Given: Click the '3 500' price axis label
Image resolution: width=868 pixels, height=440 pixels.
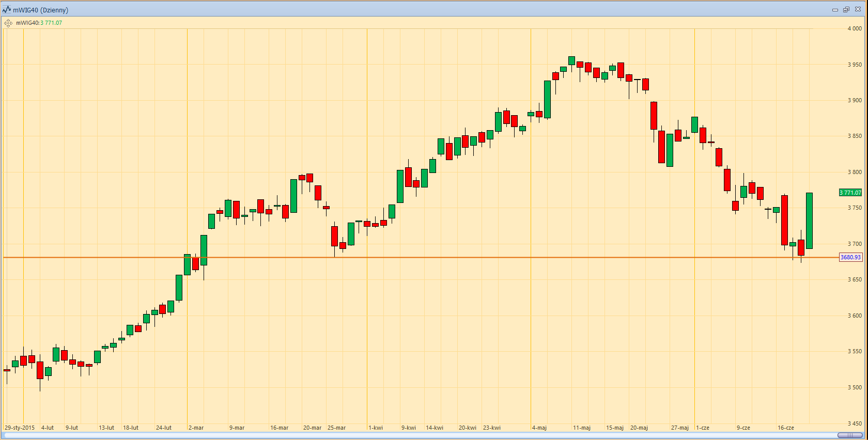Looking at the screenshot, I should pyautogui.click(x=855, y=387).
